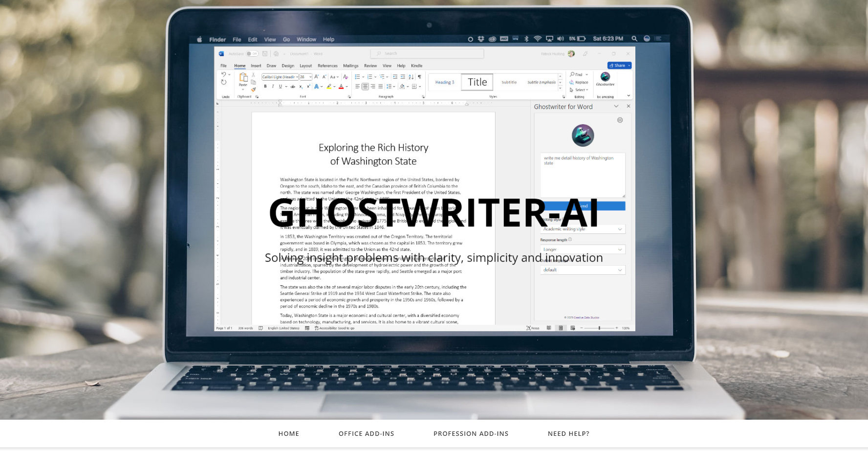Click the Ghostwriter prompt text box

click(x=583, y=176)
